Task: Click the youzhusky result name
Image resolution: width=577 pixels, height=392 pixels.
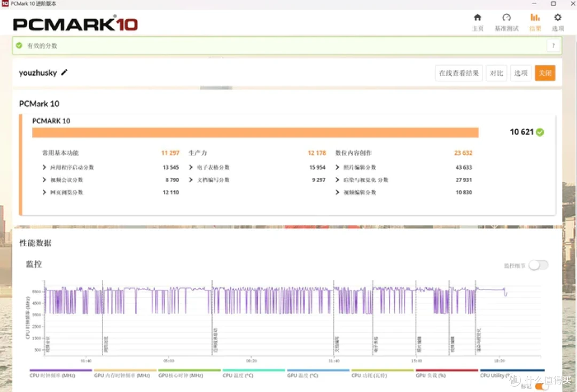Action: 38,73
